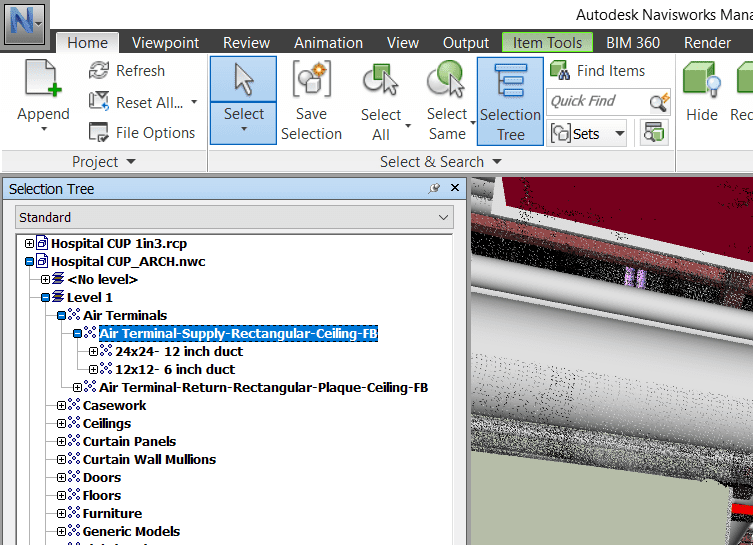Click the Doors collection icon
The image size is (753, 545).
[74, 477]
